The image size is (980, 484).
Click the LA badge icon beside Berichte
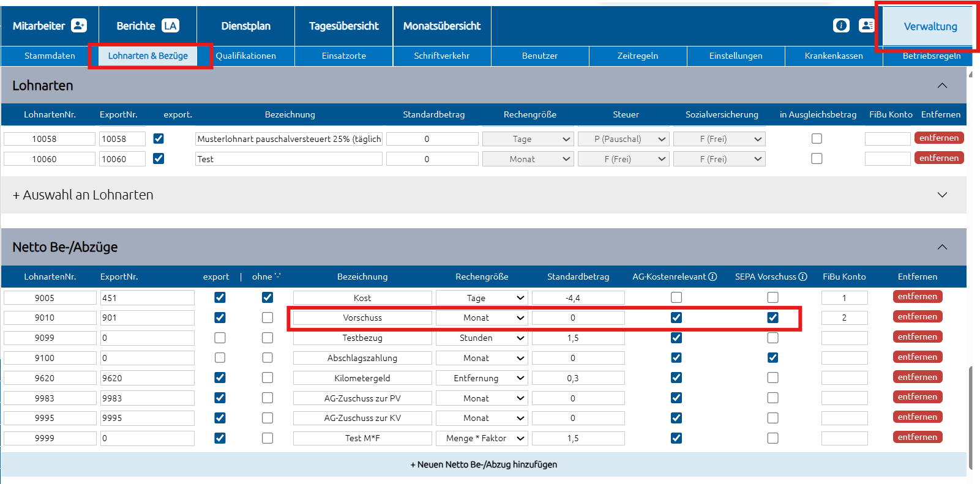coord(170,26)
